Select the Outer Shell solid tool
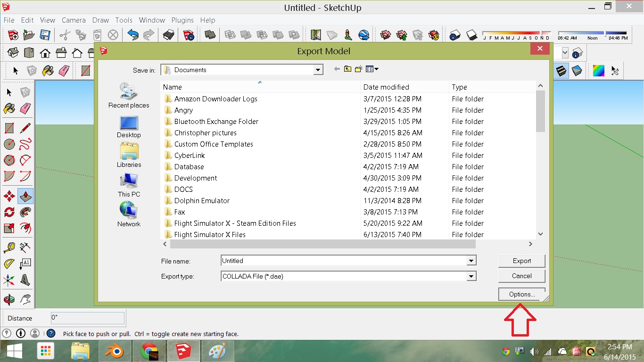The image size is (644, 362). point(210,35)
